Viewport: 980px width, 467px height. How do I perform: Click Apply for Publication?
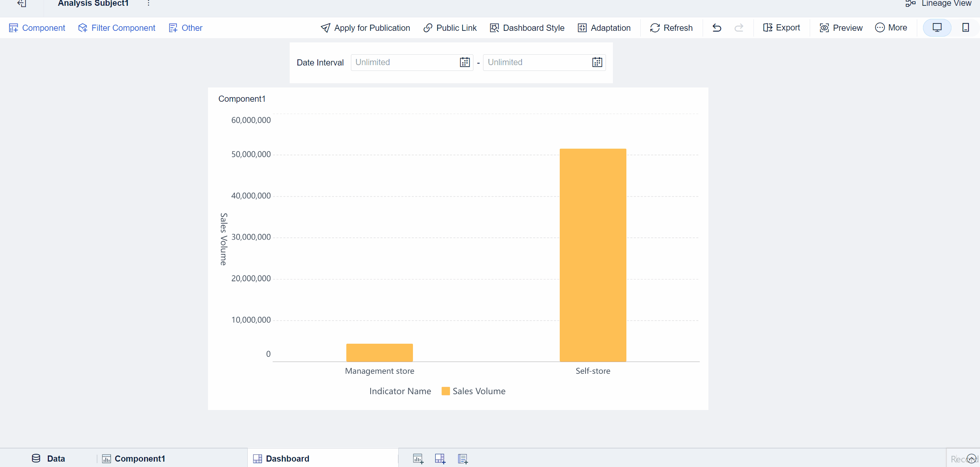pos(365,28)
